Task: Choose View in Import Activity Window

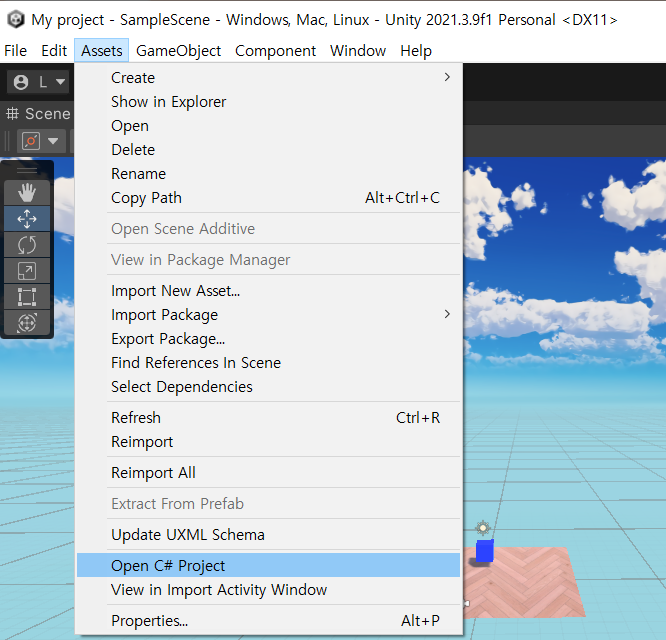Action: (x=268, y=590)
